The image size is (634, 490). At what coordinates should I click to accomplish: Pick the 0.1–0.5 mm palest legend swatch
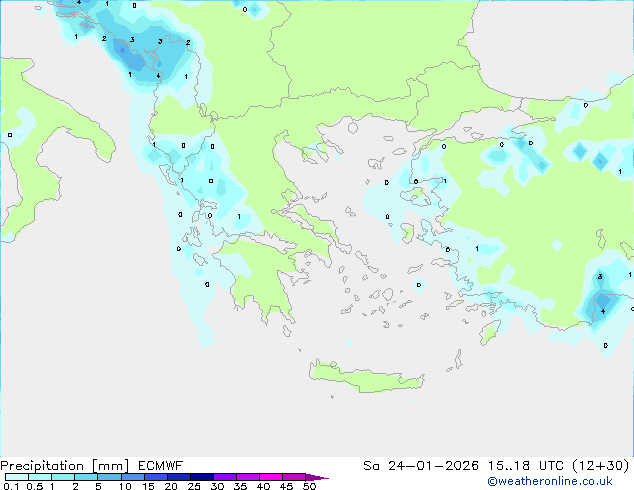coord(17,477)
